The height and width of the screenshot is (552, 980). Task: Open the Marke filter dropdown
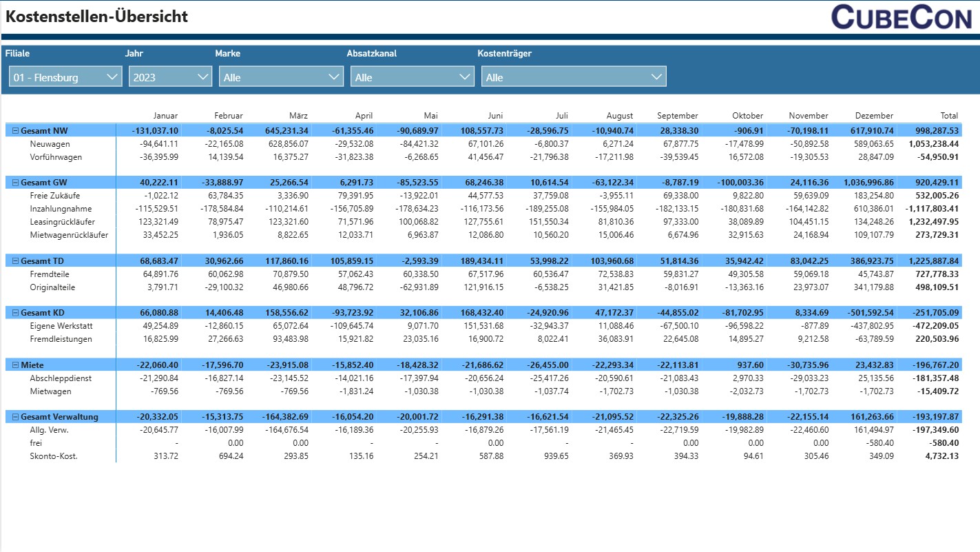tap(281, 77)
